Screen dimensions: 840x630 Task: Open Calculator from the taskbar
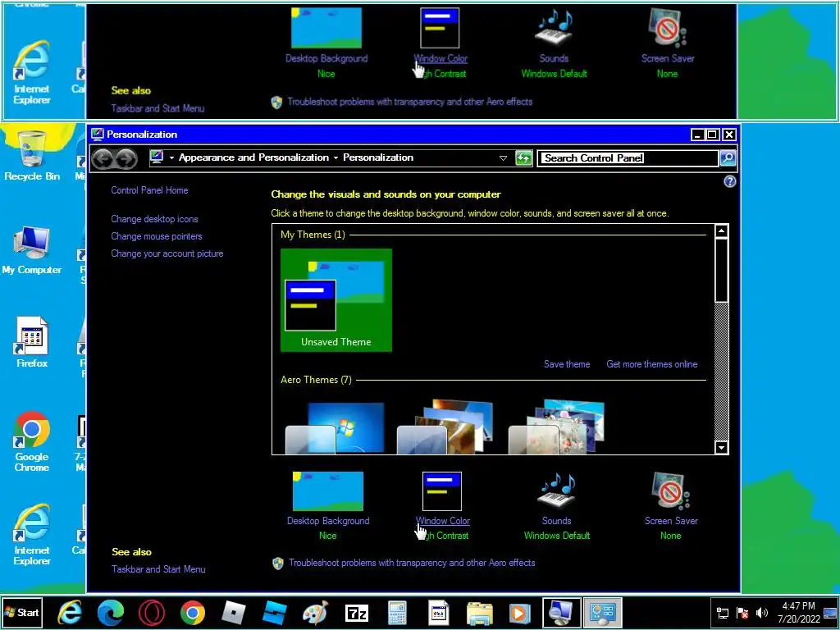coord(397,613)
